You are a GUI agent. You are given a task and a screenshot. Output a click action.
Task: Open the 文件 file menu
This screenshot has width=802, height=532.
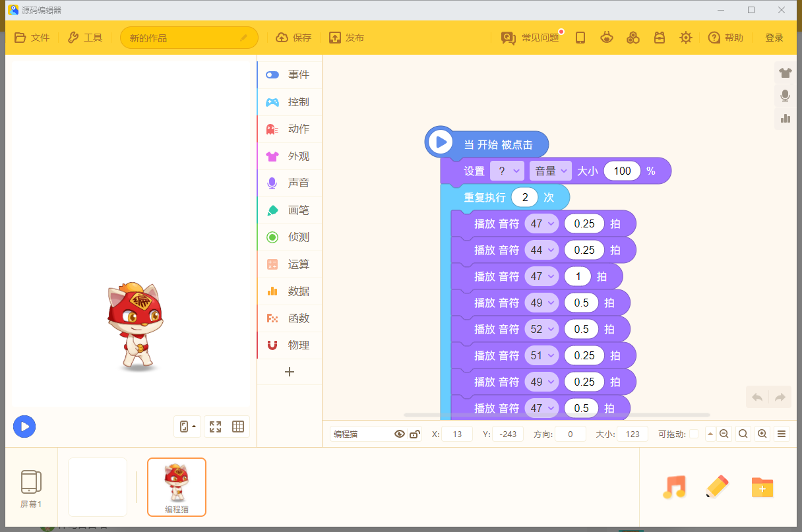(32, 38)
